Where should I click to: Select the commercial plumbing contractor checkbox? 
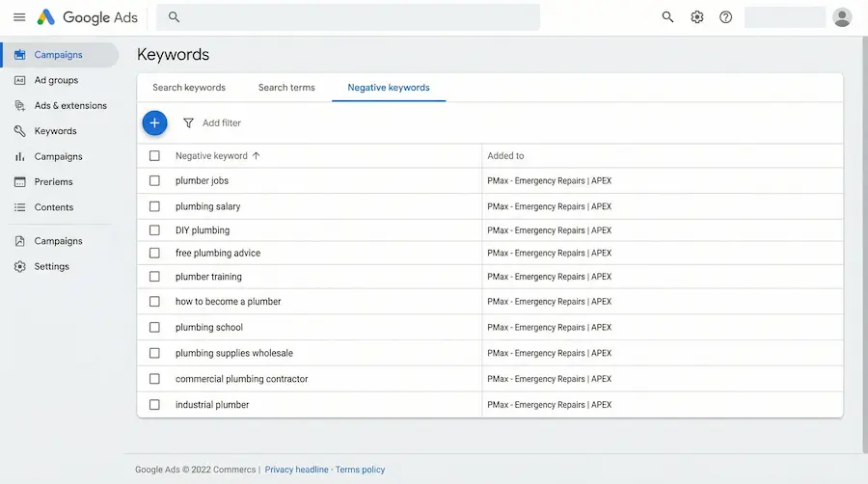(154, 379)
